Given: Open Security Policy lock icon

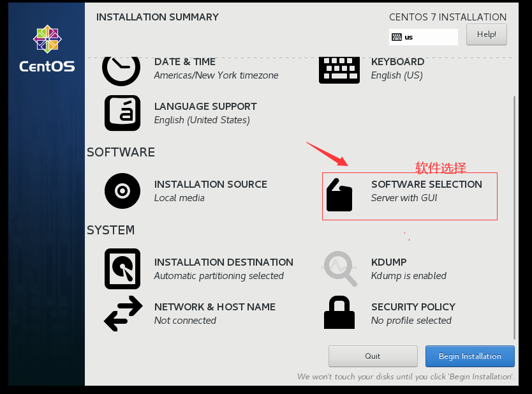Looking at the screenshot, I should (339, 312).
